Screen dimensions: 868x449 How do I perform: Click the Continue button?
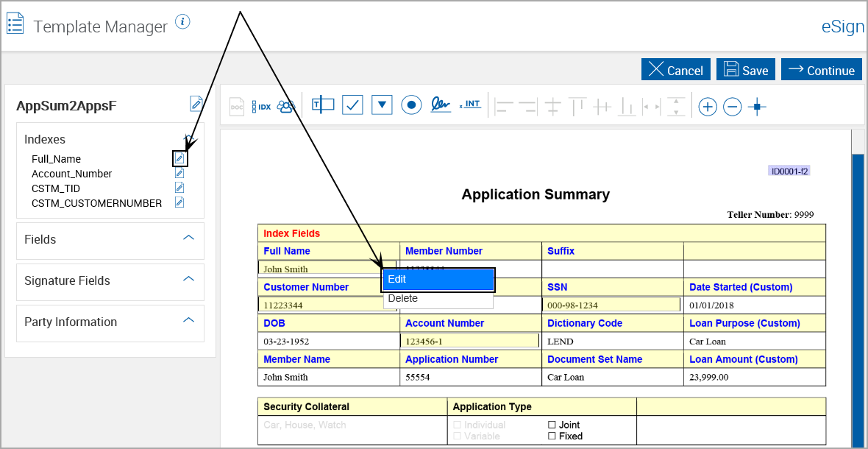(x=822, y=70)
